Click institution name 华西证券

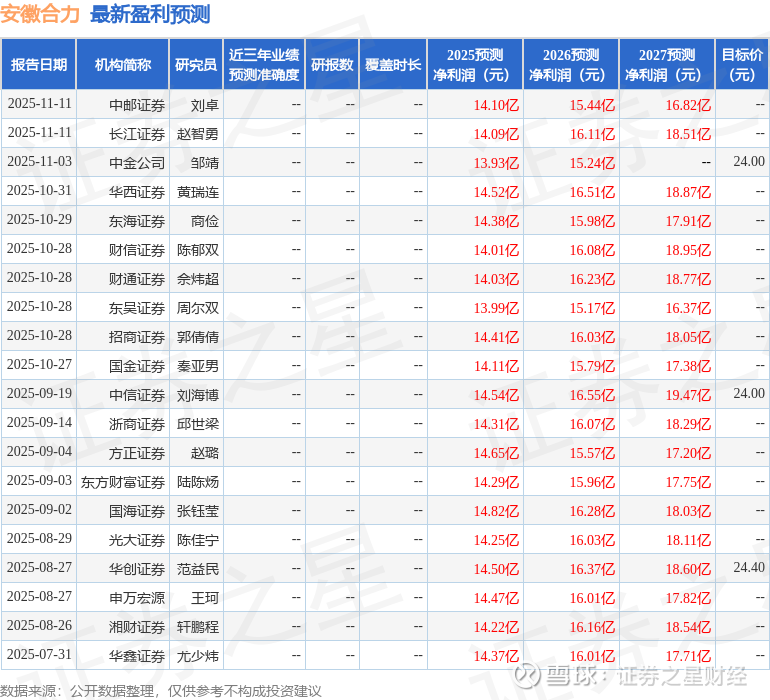tap(137, 192)
